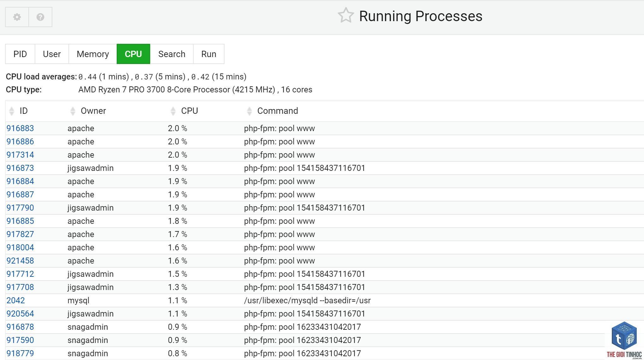Viewport: 644px width, 360px height.
Task: Open process 917590 details
Action: (20, 340)
